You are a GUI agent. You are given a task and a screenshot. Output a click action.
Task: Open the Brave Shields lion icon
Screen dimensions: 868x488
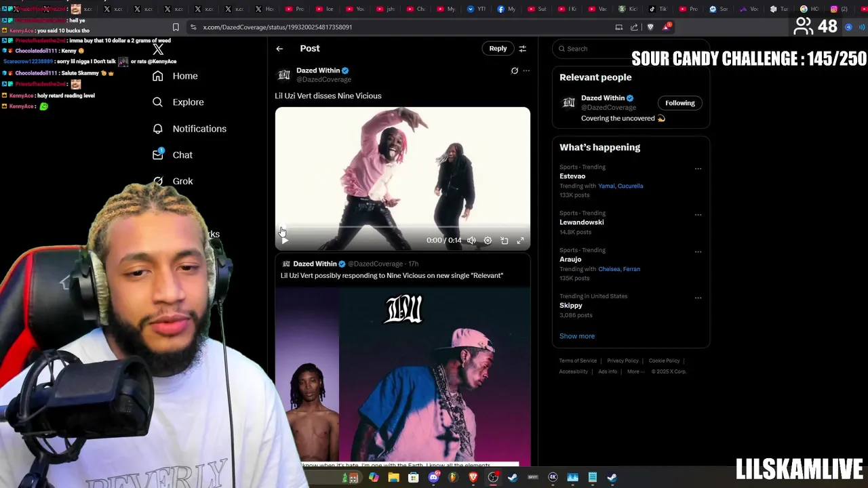coord(650,27)
